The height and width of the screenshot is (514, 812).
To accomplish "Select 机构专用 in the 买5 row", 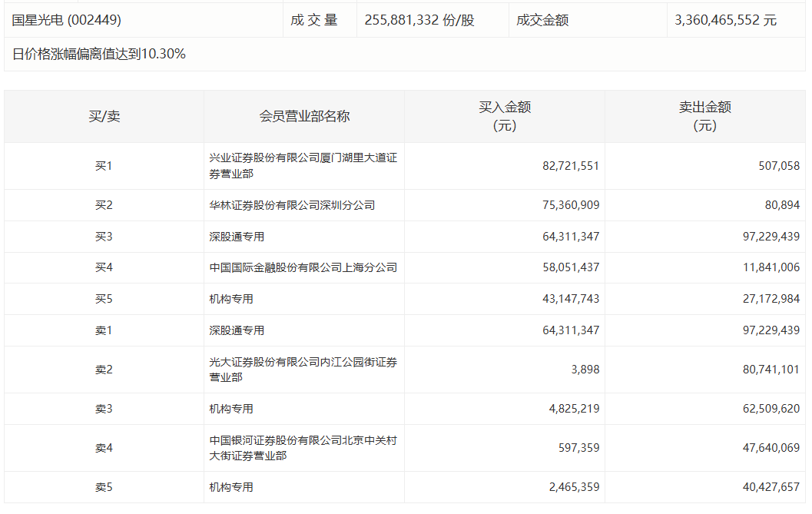I will (231, 299).
